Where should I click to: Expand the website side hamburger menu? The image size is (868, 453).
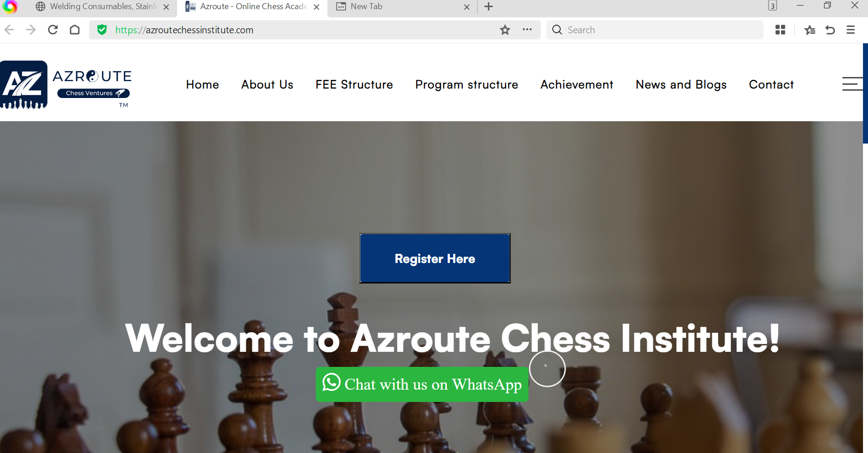tap(852, 84)
